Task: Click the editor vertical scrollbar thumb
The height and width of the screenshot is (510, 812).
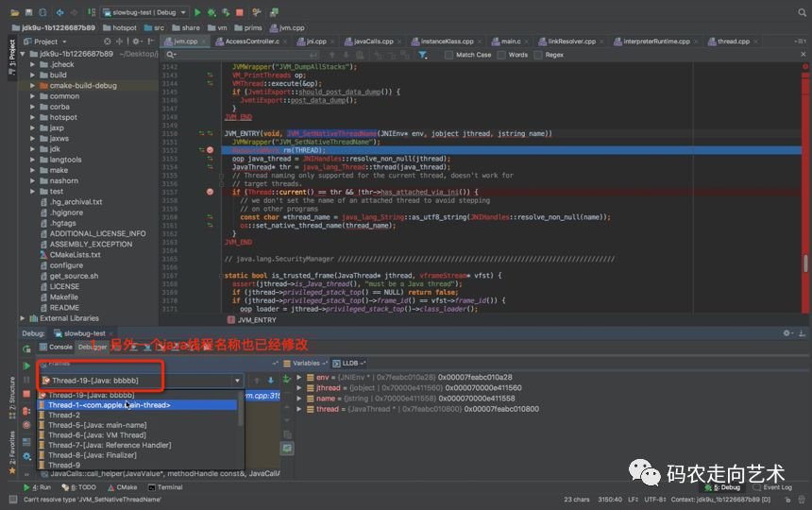Action: tap(805, 263)
